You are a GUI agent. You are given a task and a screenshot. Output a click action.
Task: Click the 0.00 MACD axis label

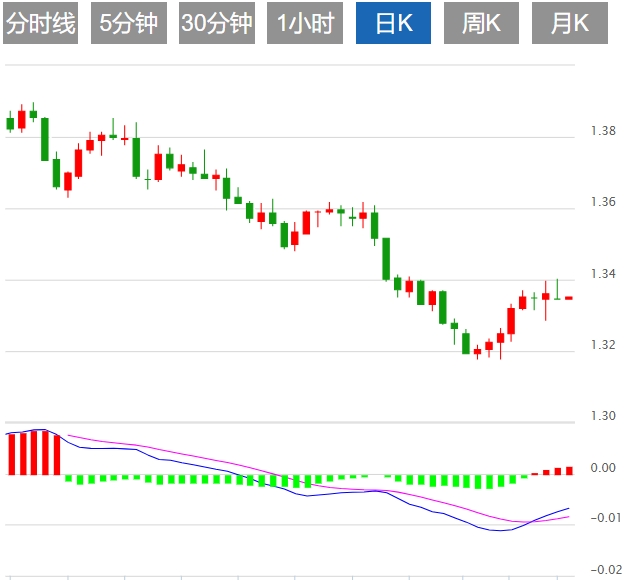(x=603, y=468)
